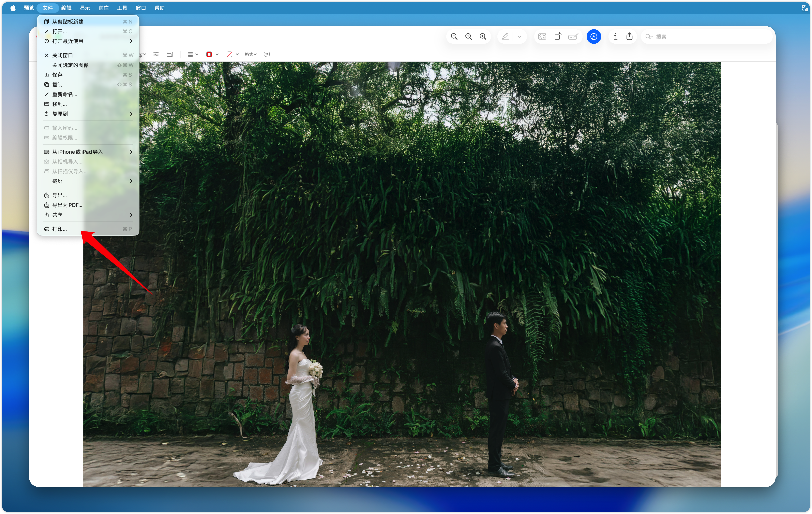The width and height of the screenshot is (812, 514).
Task: Click the share icon in toolbar
Action: tap(629, 37)
